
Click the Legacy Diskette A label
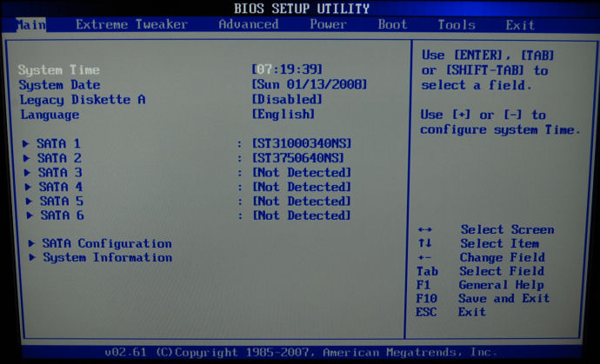point(83,100)
